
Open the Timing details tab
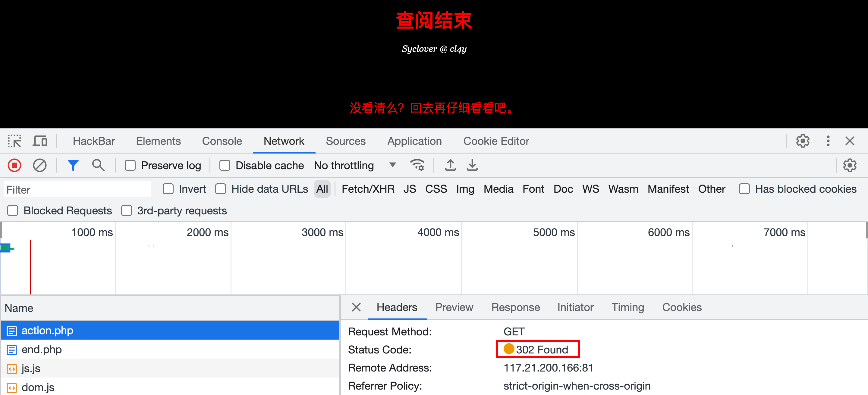(627, 307)
